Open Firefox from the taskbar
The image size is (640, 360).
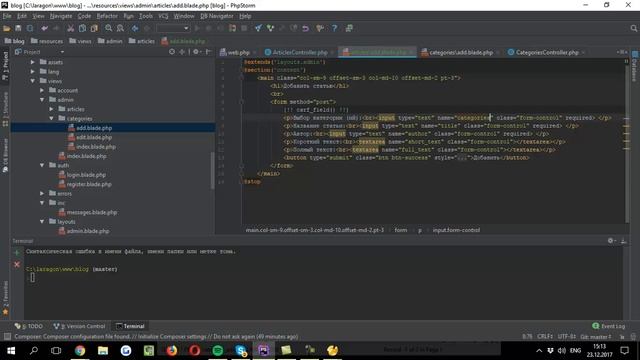tap(171, 350)
